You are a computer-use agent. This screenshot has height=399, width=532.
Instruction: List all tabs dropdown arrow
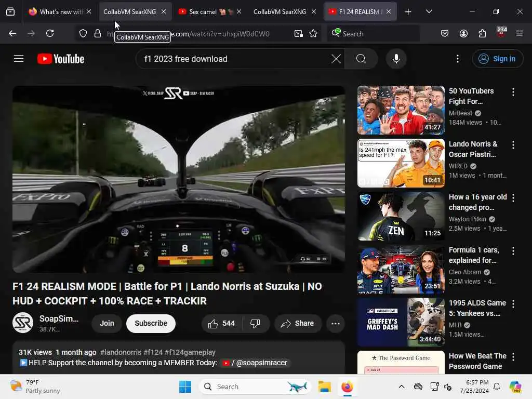[x=429, y=11]
